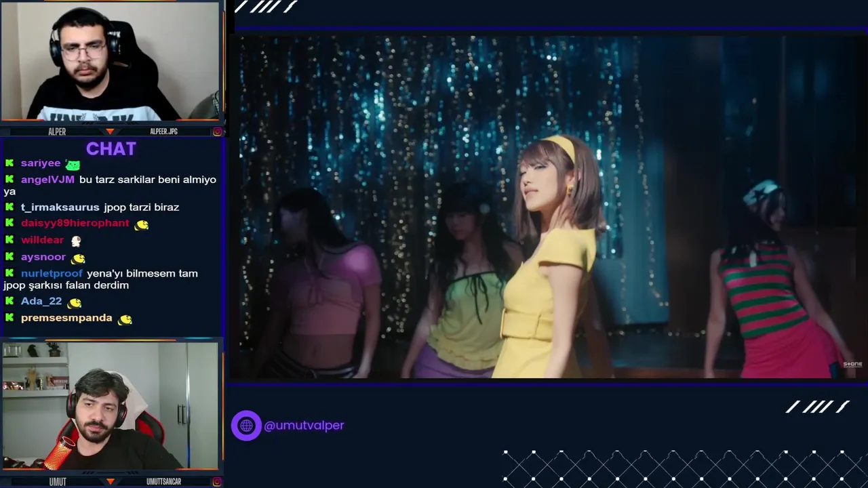Image resolution: width=868 pixels, height=488 pixels.
Task: Click the Kick badge next to premsesmpanda
Action: tap(9, 318)
